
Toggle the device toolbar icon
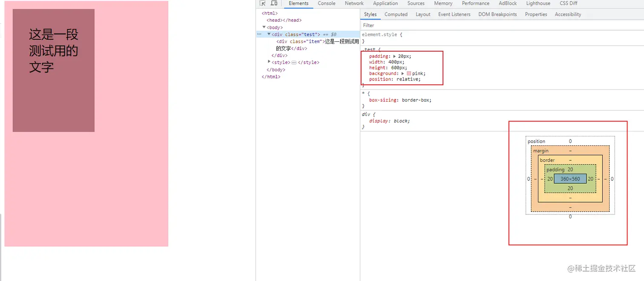point(274,3)
